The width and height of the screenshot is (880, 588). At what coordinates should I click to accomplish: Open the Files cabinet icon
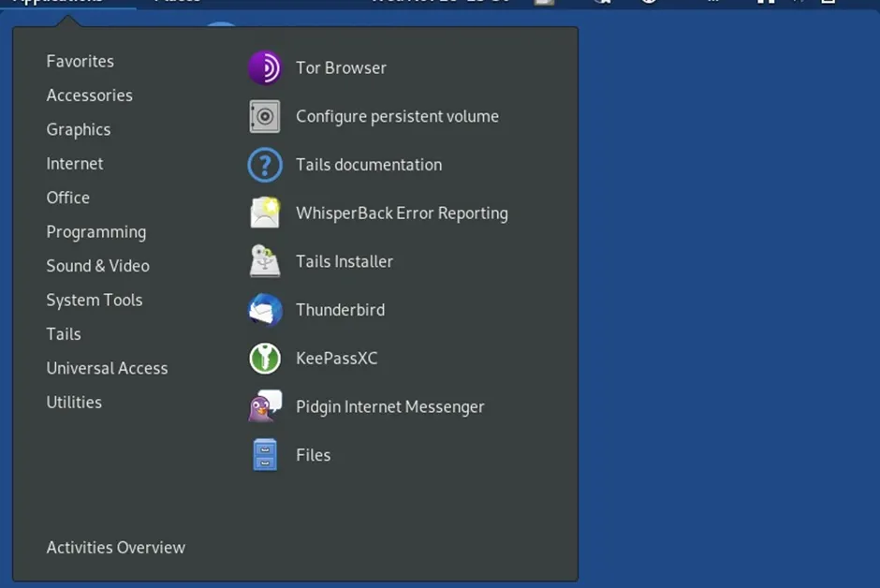[x=265, y=455]
